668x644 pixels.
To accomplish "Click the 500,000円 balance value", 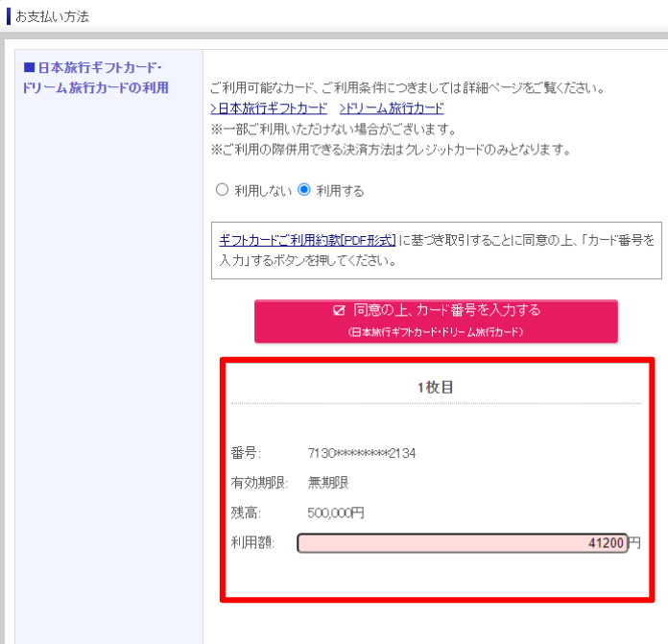I will click(336, 513).
